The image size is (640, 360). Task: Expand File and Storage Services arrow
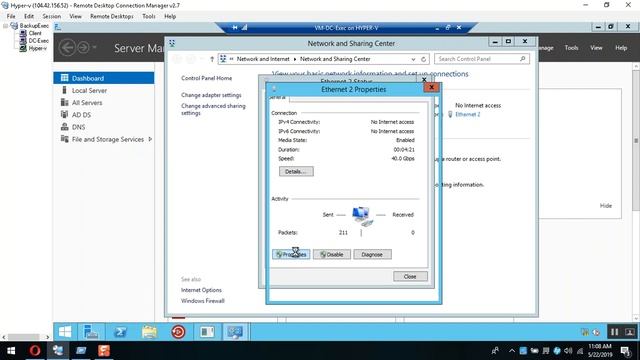150,139
